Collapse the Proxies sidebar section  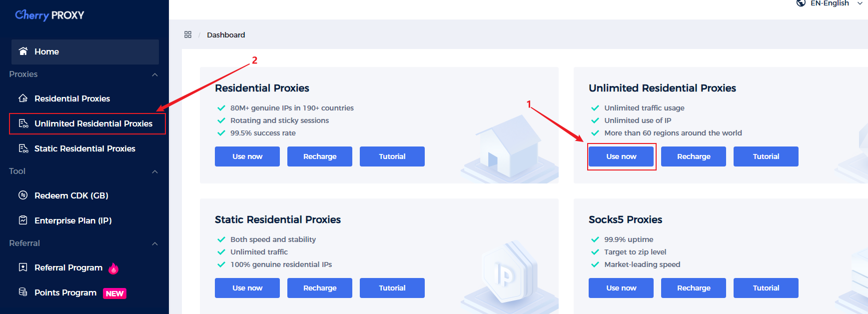tap(155, 74)
